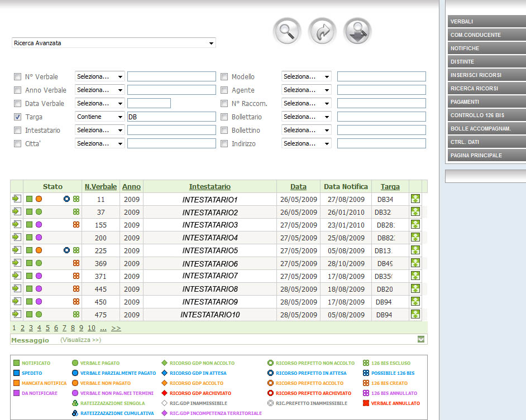This screenshot has width=526, height=420.
Task: Enable the Citta' filter checkbox
Action: point(17,144)
